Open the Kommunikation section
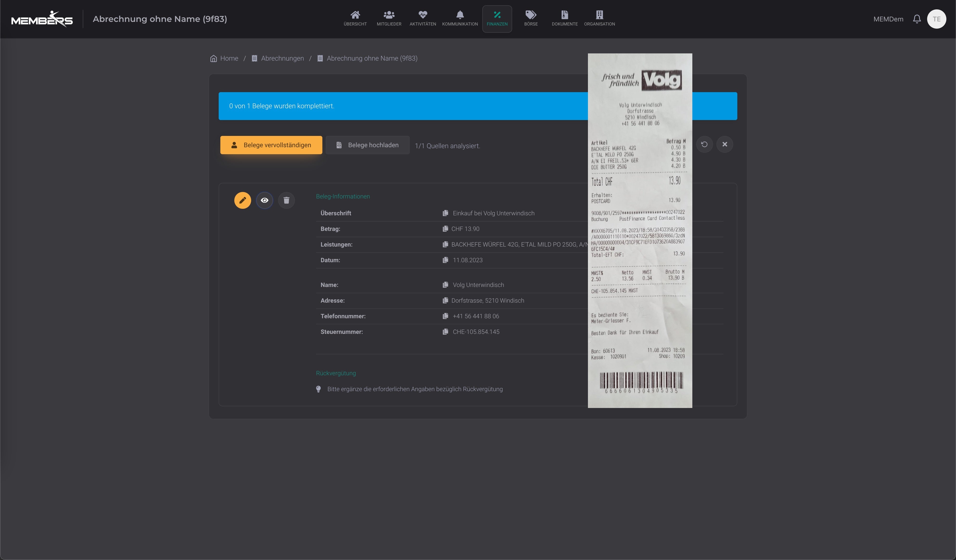Viewport: 956px width, 560px height. tap(460, 19)
